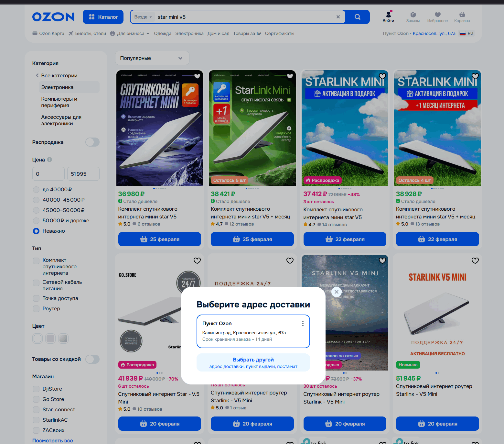Select price option до 40 000 ₽
The width and height of the screenshot is (504, 444).
coord(36,190)
